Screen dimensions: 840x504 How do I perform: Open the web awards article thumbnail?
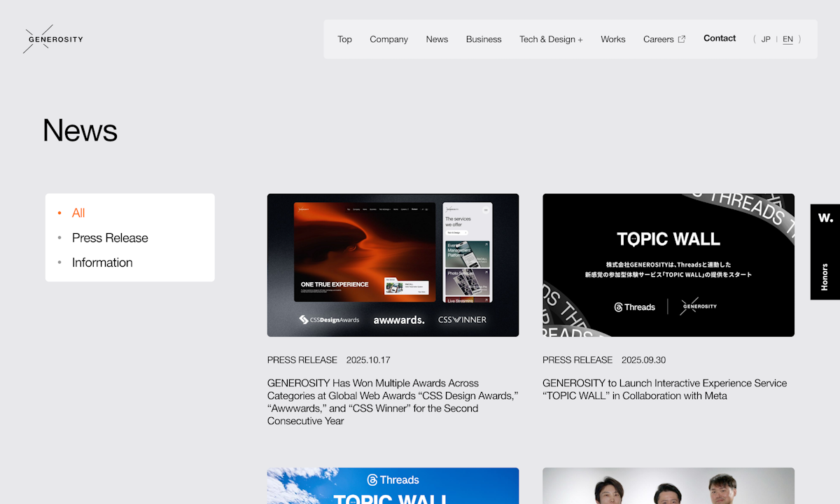pos(393,265)
